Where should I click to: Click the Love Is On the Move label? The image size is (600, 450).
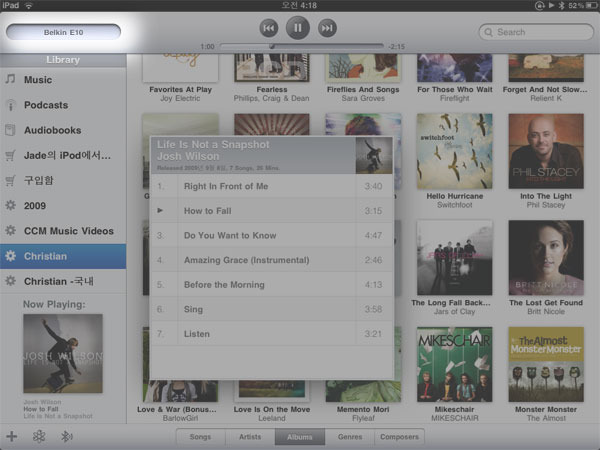click(272, 409)
